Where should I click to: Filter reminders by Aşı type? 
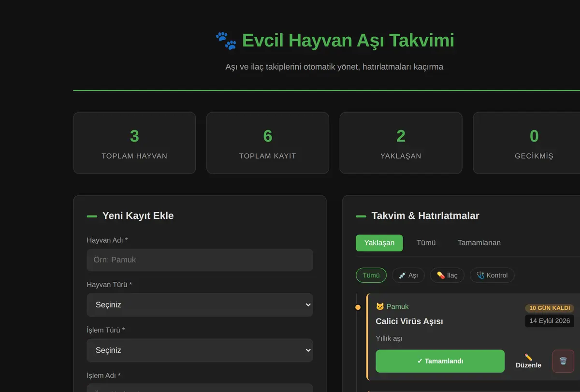click(408, 275)
